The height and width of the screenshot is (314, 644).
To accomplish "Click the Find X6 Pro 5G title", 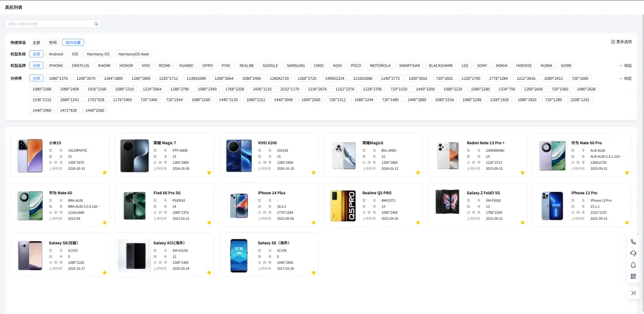I will (167, 193).
